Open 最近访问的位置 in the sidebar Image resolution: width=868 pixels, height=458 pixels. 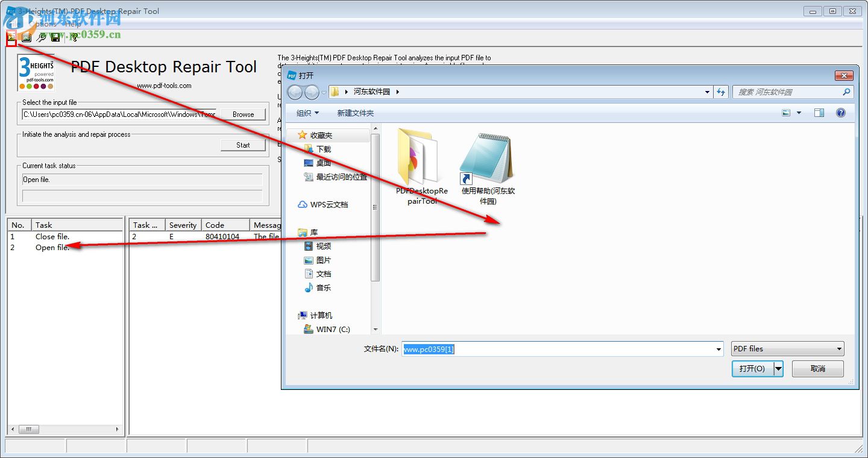point(335,177)
